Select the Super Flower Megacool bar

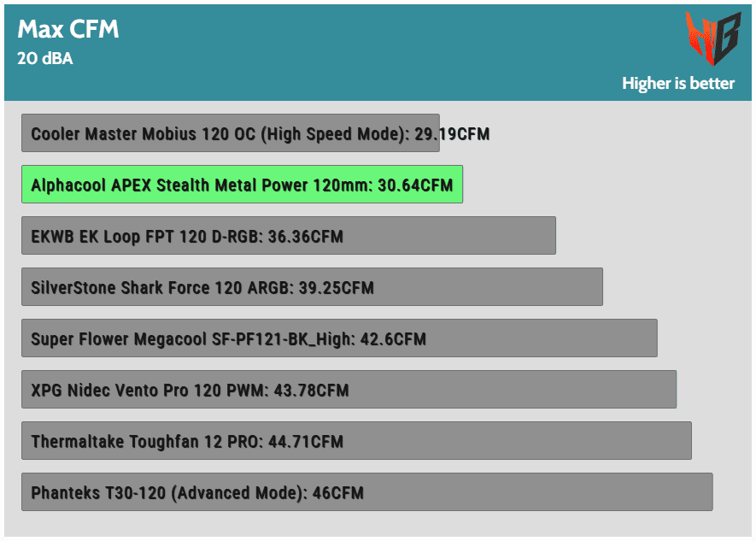pyautogui.click(x=339, y=338)
